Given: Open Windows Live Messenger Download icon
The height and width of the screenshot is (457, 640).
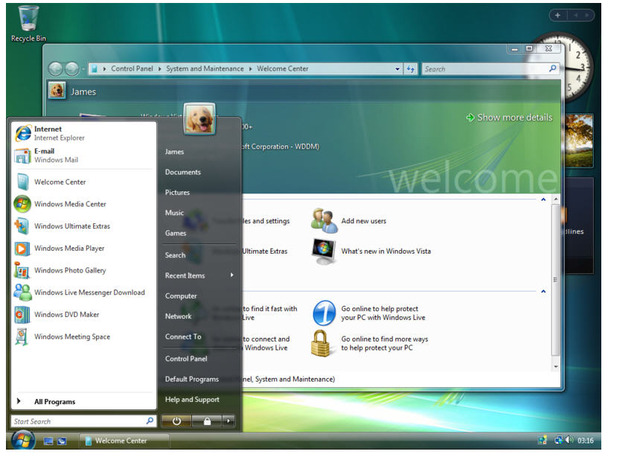Looking at the screenshot, I should pos(22,292).
